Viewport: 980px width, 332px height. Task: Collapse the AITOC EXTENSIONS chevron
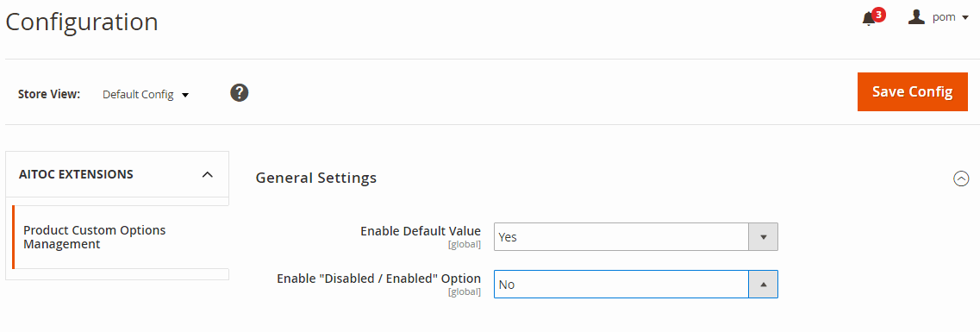tap(208, 174)
